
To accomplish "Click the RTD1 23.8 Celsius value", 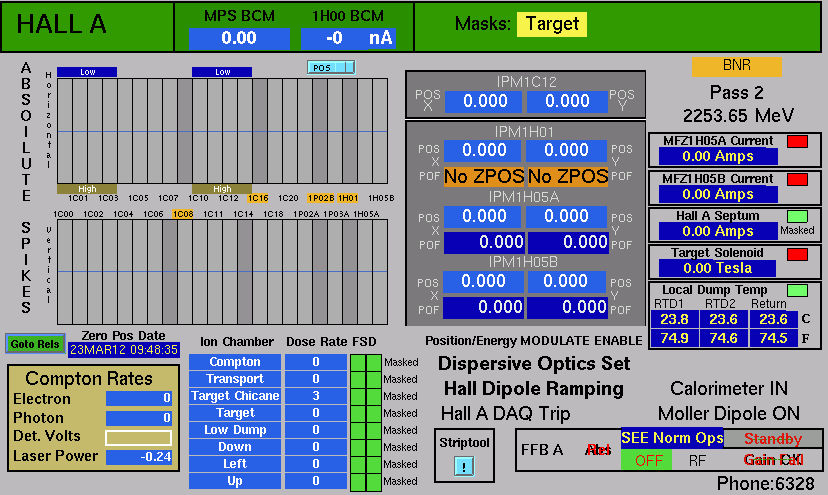I will pos(674,320).
